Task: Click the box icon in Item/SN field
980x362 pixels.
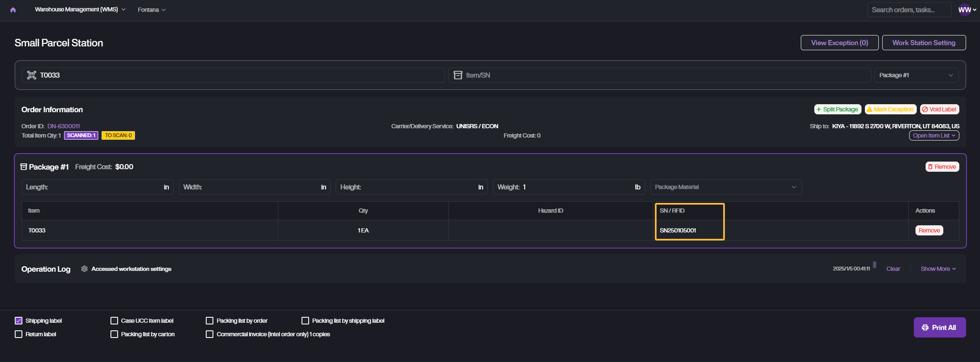Action: (458, 75)
